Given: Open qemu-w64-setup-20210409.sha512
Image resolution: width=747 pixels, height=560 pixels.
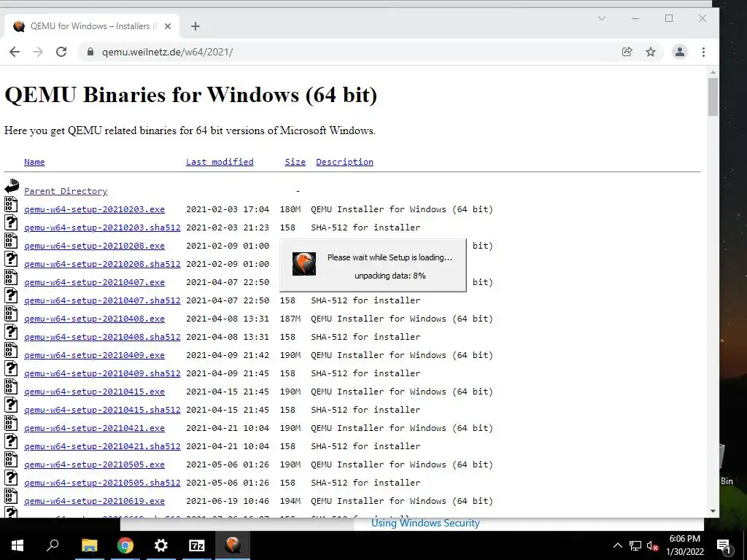Looking at the screenshot, I should (x=102, y=373).
